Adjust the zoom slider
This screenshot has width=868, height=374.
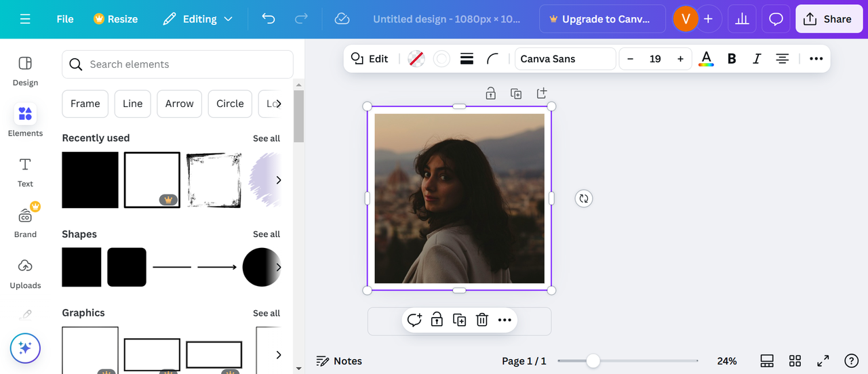point(593,361)
